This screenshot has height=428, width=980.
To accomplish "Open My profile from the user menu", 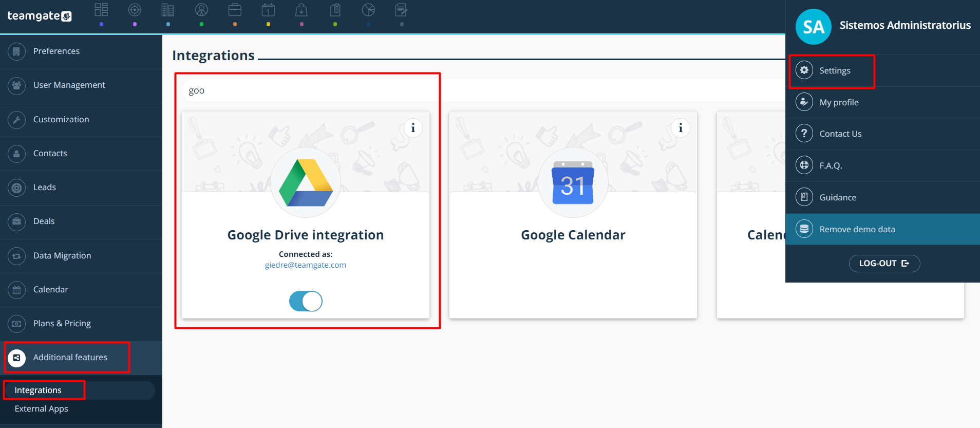I will click(x=882, y=102).
